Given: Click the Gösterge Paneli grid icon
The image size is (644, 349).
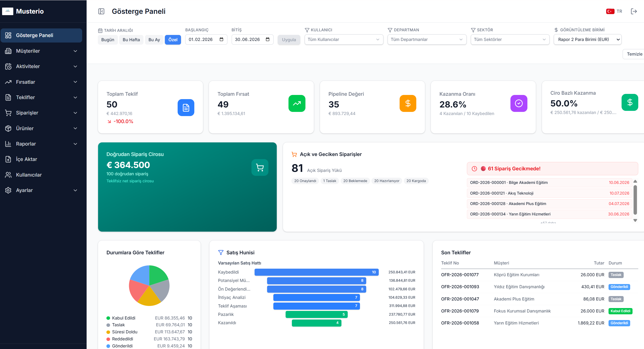Looking at the screenshot, I should pyautogui.click(x=8, y=35).
